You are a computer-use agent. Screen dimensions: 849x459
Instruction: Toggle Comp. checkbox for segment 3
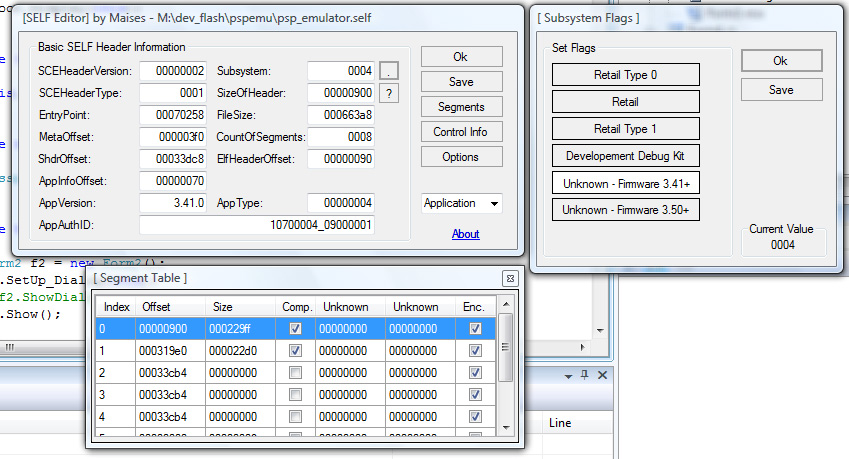295,395
